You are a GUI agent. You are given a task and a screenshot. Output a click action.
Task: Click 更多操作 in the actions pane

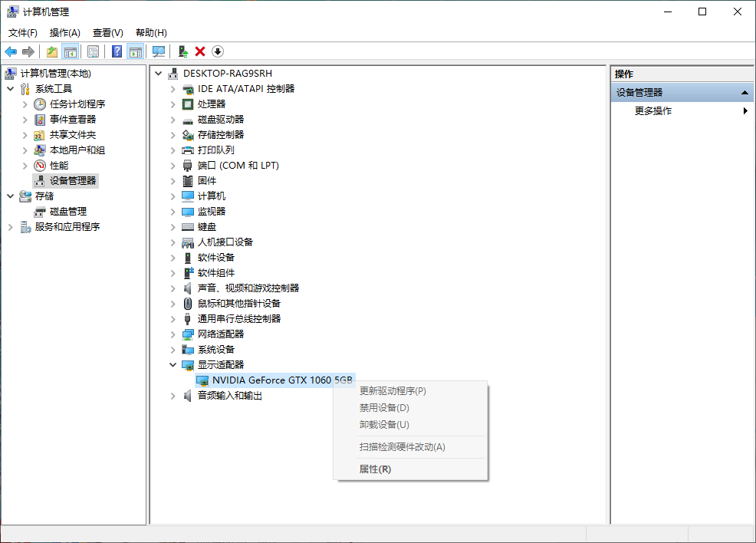pos(653,111)
